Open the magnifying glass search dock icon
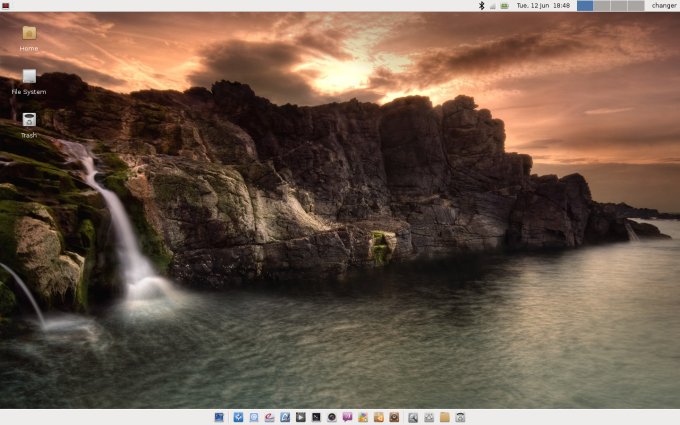This screenshot has height=425, width=680. (x=413, y=417)
